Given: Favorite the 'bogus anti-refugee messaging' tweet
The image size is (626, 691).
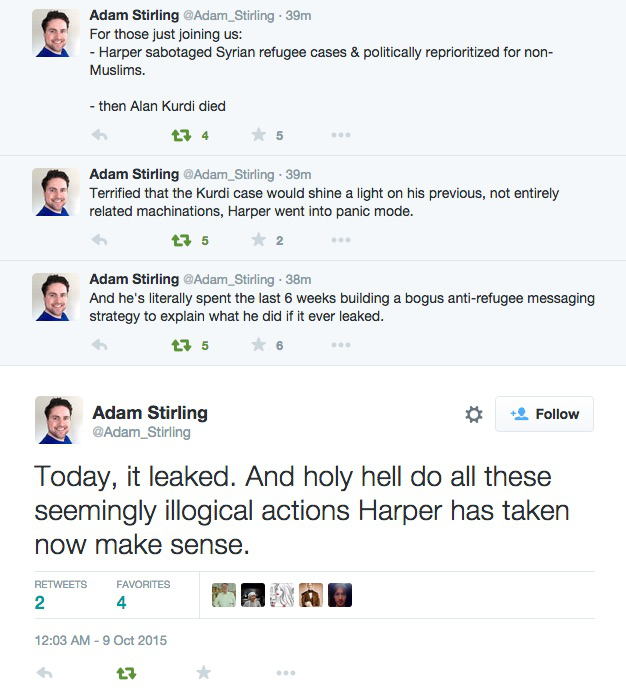Looking at the screenshot, I should (259, 345).
